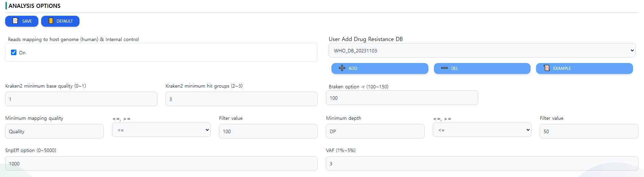Expand the mapping quality comparison operator dropdown
Image resolution: width=644 pixels, height=177 pixels.
coord(161,130)
